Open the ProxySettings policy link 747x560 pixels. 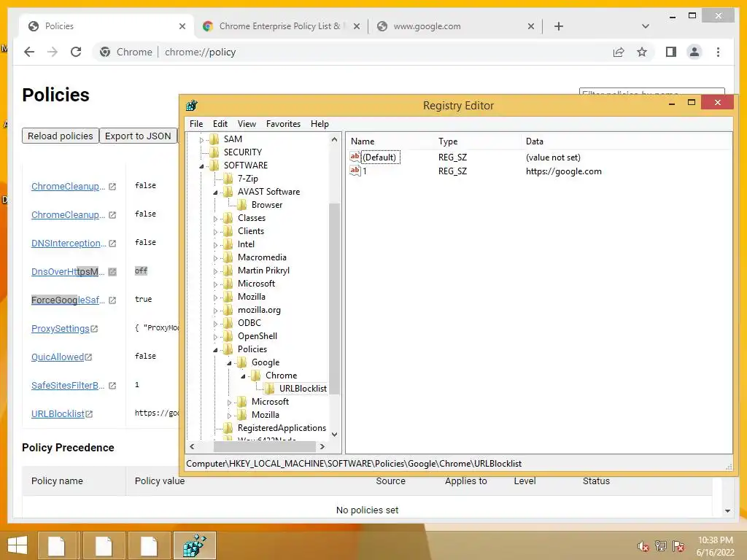60,329
